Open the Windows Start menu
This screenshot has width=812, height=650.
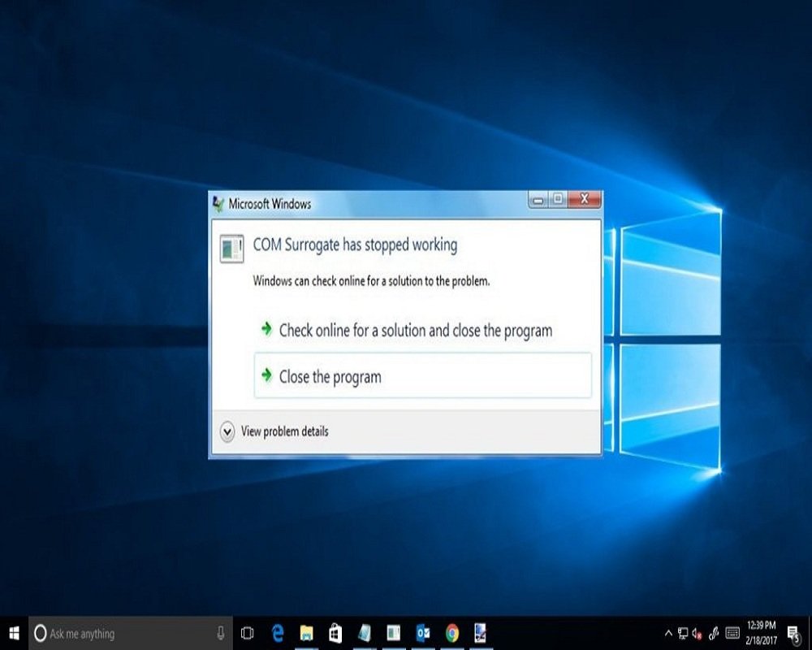coord(14,633)
